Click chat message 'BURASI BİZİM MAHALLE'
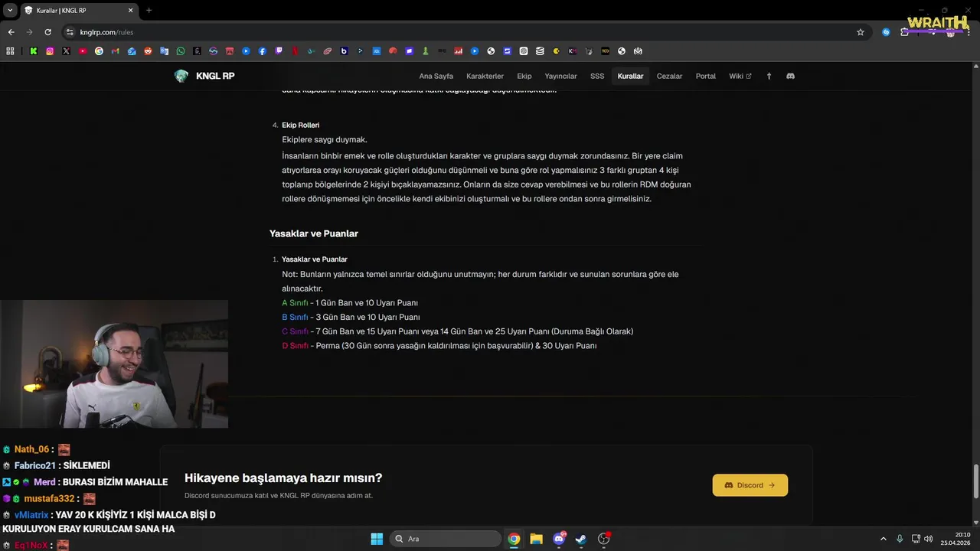This screenshot has width=980, height=551. pos(115,482)
